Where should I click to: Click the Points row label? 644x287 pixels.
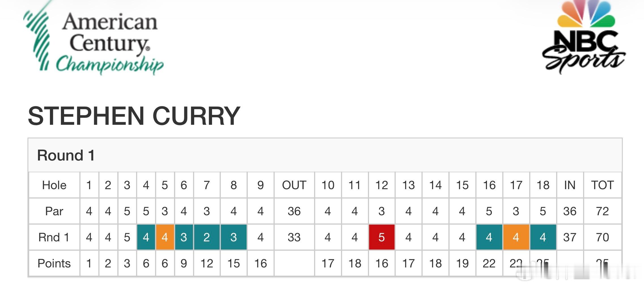pos(54,263)
